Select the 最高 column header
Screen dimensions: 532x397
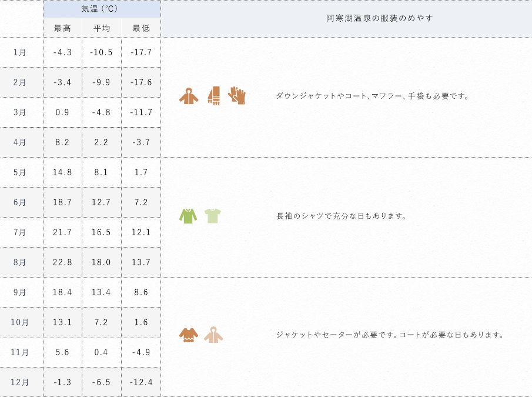click(x=62, y=28)
